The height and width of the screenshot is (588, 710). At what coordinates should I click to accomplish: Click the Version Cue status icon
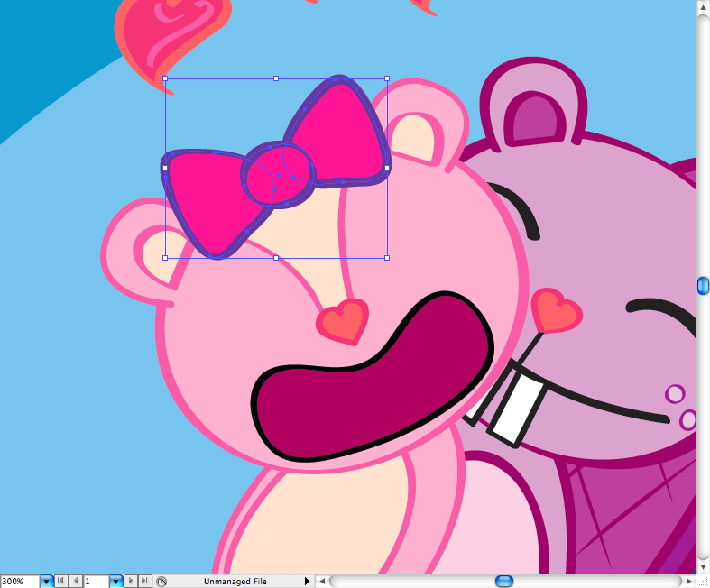click(161, 582)
